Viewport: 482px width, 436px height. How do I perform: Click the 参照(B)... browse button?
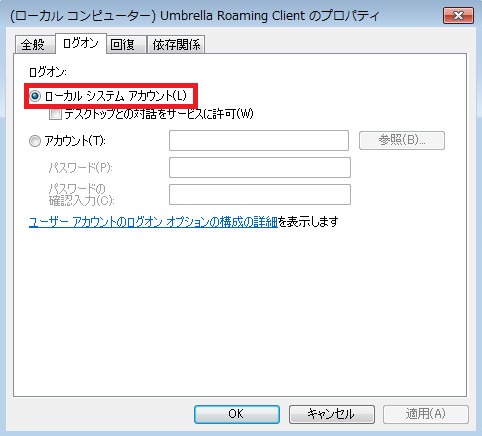coord(402,140)
